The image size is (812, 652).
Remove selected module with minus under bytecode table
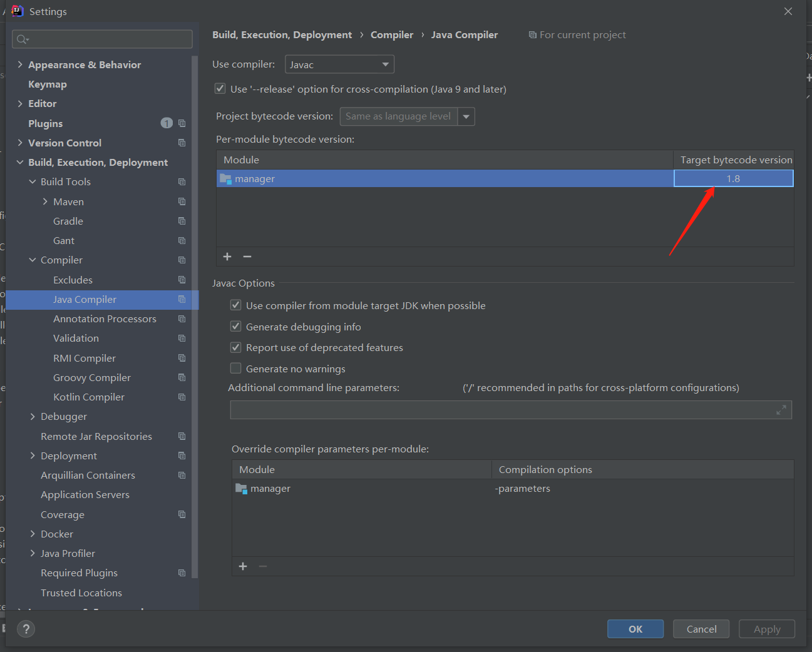(247, 257)
